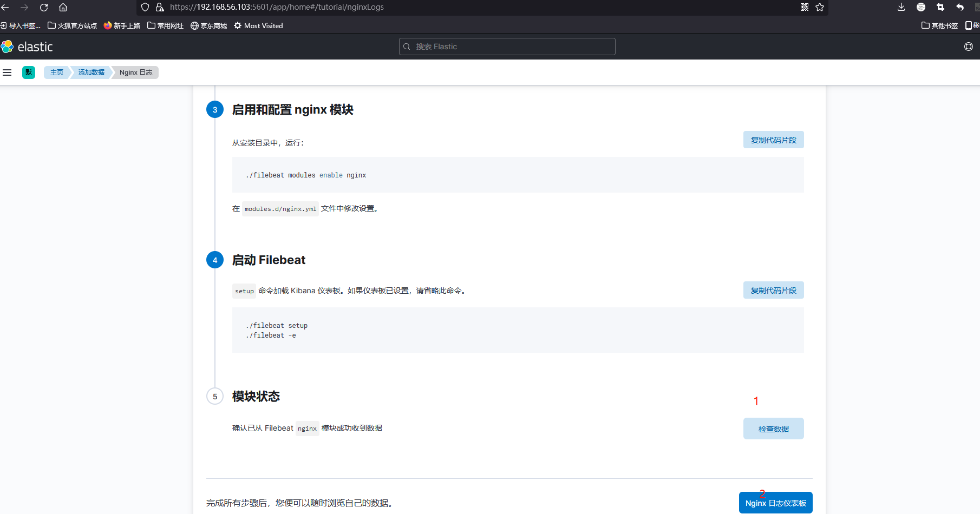Viewport: 980px width, 514px height.
Task: Open the Most Visited bookmark folder
Action: coord(258,25)
